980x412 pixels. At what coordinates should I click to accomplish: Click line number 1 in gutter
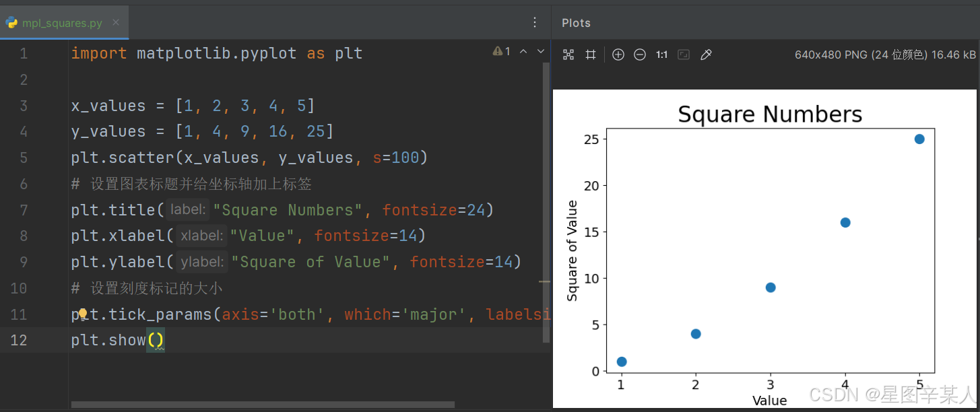pos(24,53)
